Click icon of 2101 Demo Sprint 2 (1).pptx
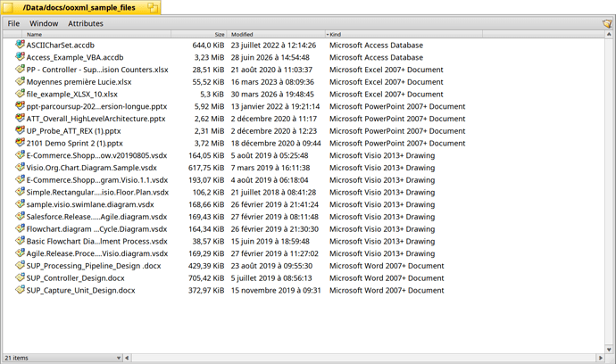 pos(20,143)
